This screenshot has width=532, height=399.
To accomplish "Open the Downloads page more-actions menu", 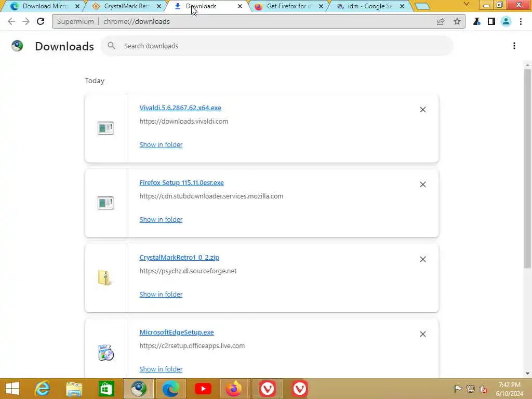I will point(514,46).
